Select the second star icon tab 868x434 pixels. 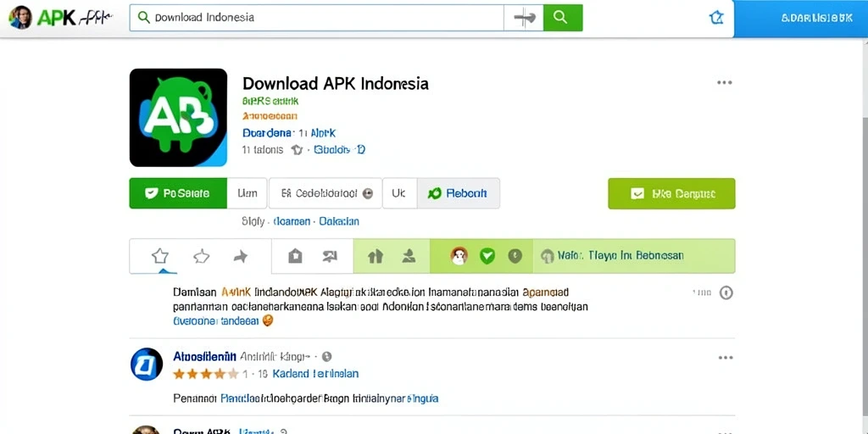202,256
